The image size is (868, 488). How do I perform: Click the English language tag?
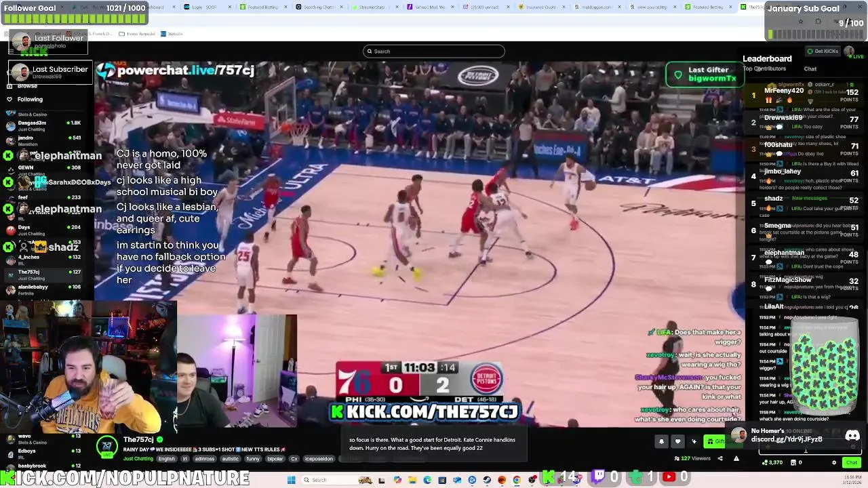coord(166,459)
